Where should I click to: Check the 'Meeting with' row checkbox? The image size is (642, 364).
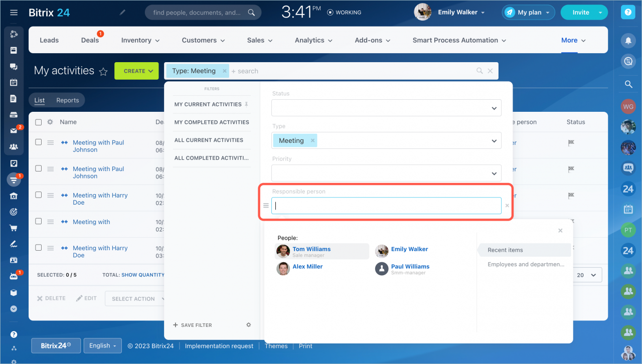pyautogui.click(x=38, y=221)
